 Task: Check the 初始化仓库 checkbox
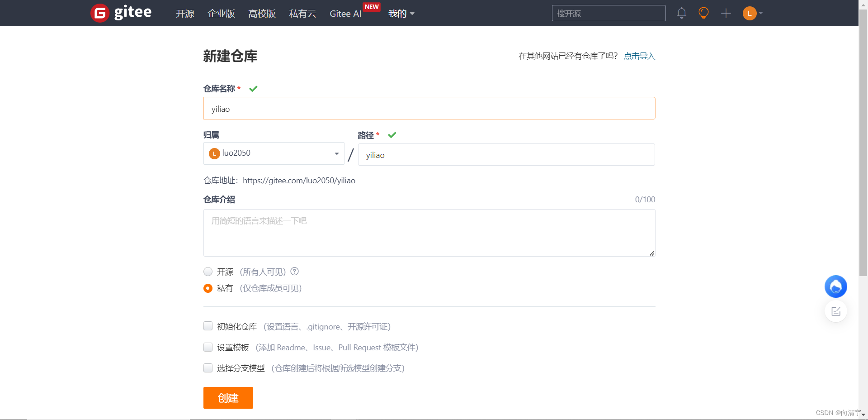tap(208, 326)
